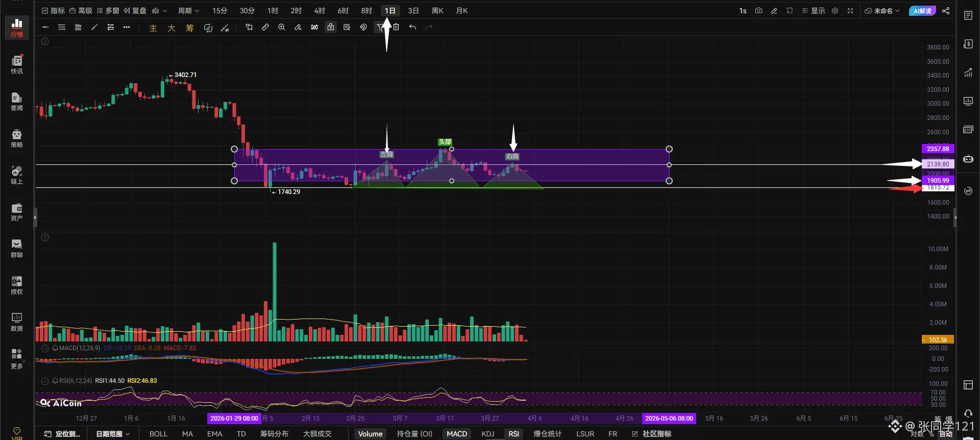Undo the last drawing action

[412, 27]
